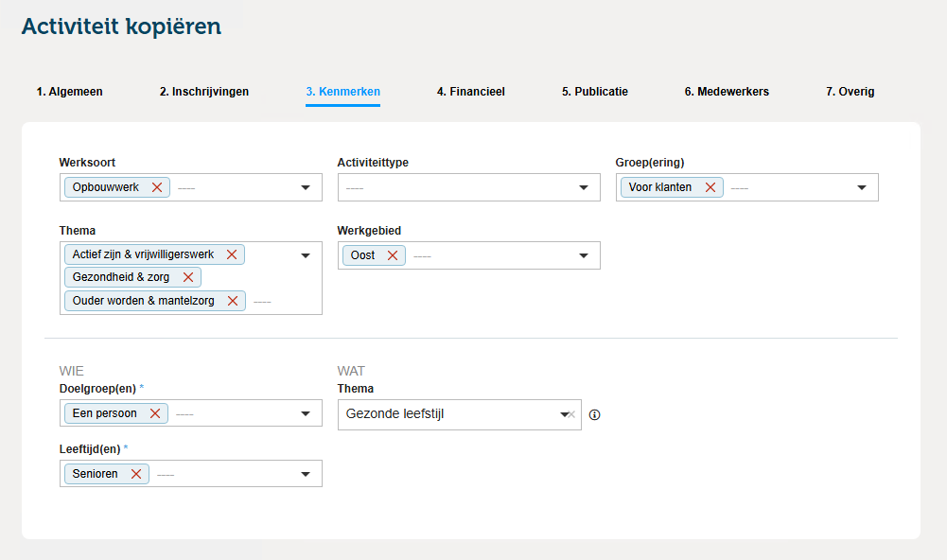Viewport: 947px width, 560px height.
Task: Remove the Voor klanten tag
Action: tap(710, 187)
